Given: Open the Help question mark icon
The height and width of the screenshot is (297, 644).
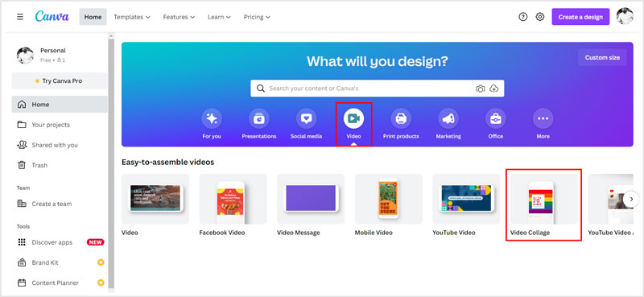Looking at the screenshot, I should 522,17.
